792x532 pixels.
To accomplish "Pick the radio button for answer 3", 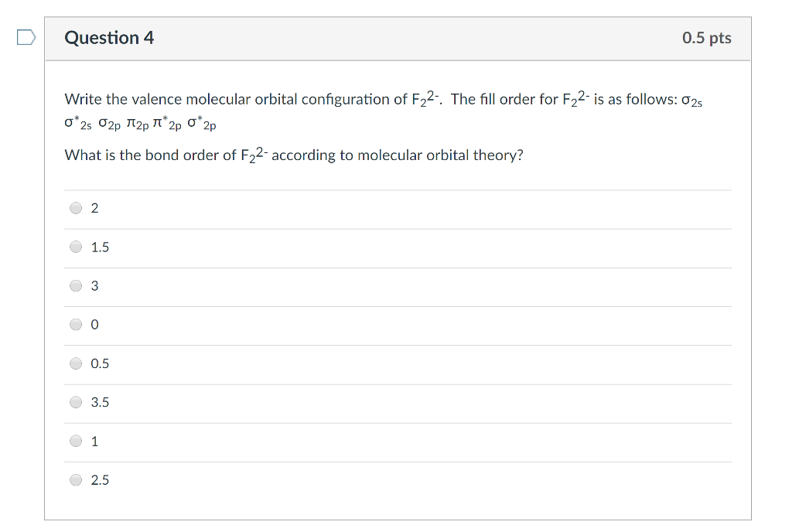I will click(76, 286).
